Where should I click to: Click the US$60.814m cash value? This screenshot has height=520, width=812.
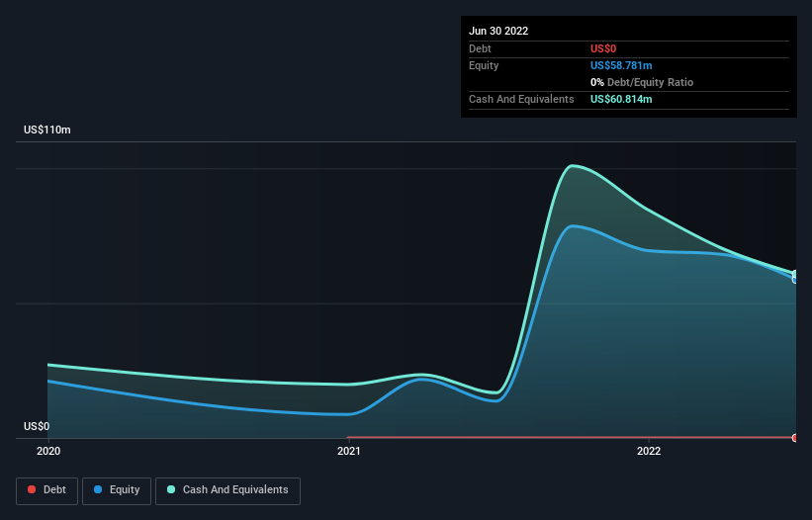(x=621, y=99)
